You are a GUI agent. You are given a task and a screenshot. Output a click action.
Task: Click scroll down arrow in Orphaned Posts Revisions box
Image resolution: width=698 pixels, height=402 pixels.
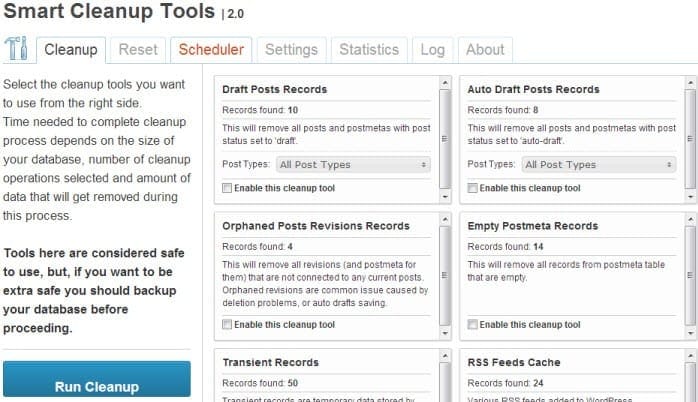[445, 333]
